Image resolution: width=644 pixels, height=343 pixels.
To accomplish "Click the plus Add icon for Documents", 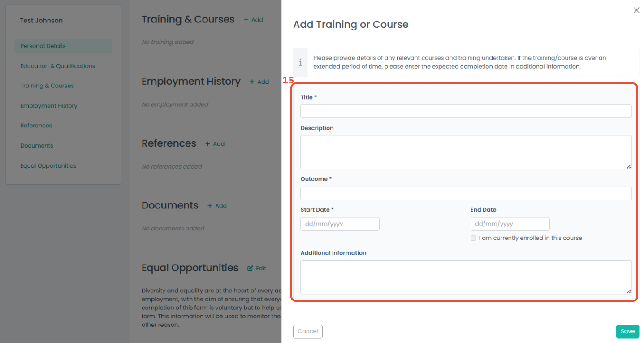I will click(x=210, y=206).
